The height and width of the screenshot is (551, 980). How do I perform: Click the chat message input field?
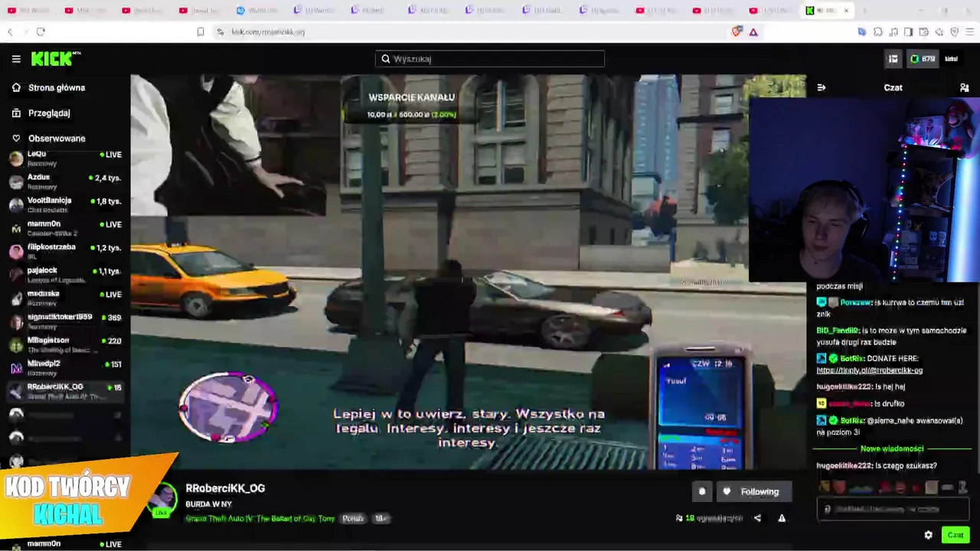coord(893,509)
